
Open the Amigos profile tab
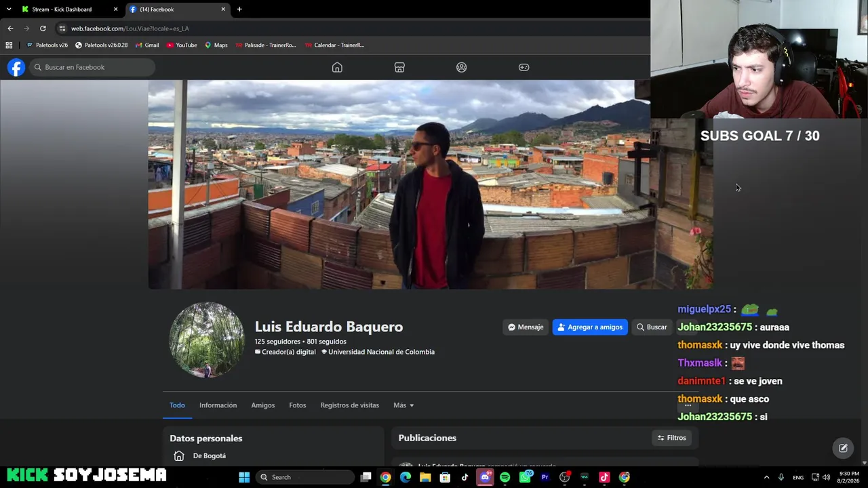click(x=263, y=405)
